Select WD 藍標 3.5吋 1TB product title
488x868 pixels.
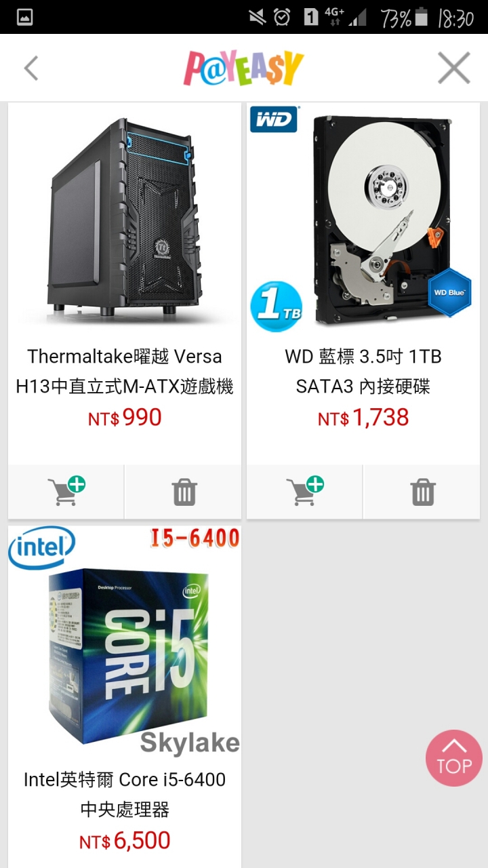363,372
